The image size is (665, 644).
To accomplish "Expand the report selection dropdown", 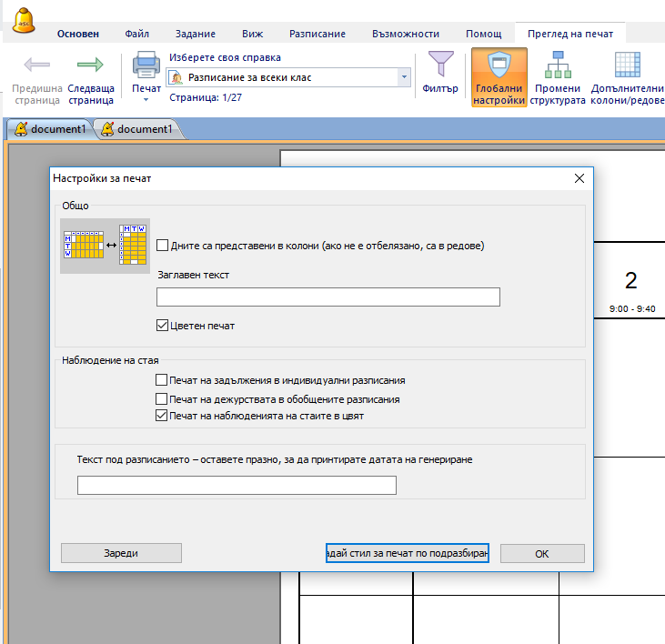I will (x=404, y=78).
